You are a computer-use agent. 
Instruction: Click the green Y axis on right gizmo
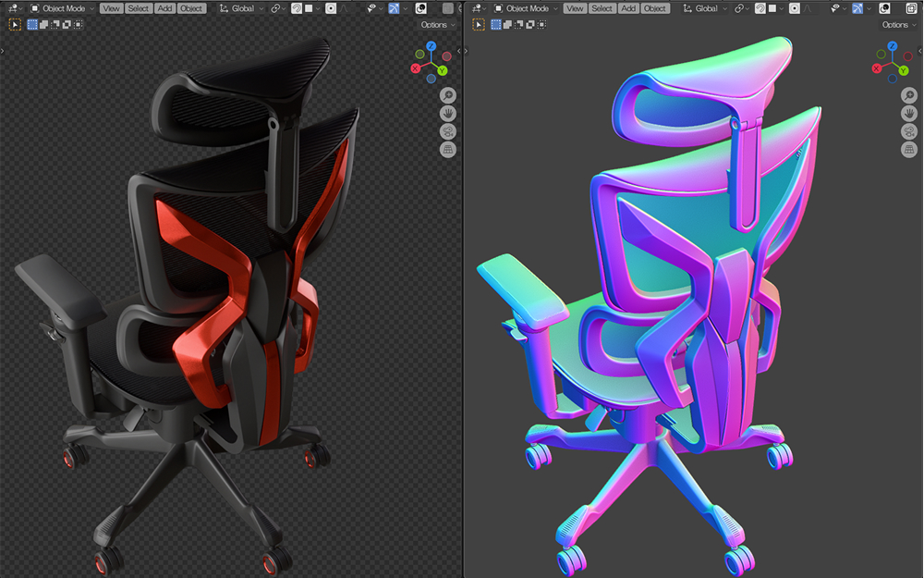(x=905, y=70)
